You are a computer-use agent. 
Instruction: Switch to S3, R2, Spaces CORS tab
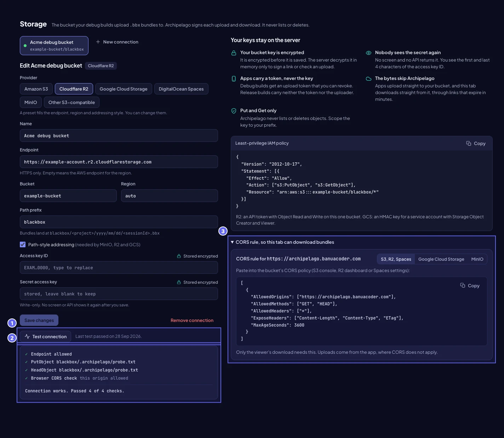(x=396, y=259)
